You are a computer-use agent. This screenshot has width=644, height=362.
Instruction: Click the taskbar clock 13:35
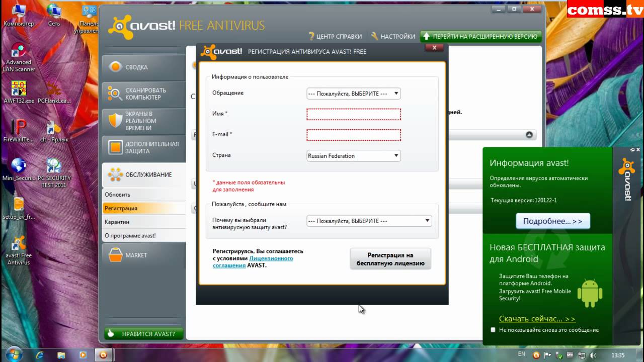tap(617, 355)
